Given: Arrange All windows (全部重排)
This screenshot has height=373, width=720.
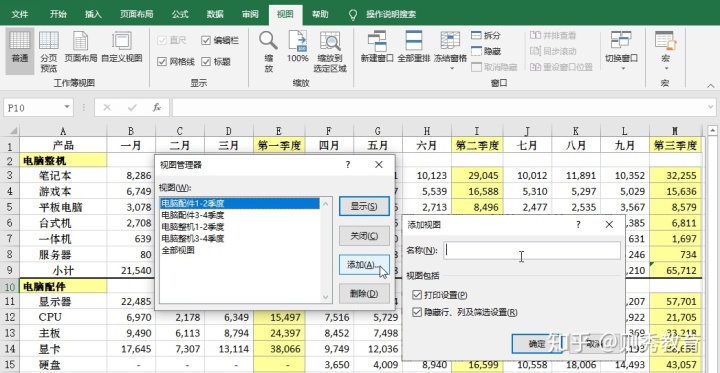Looking at the screenshot, I should 414,47.
